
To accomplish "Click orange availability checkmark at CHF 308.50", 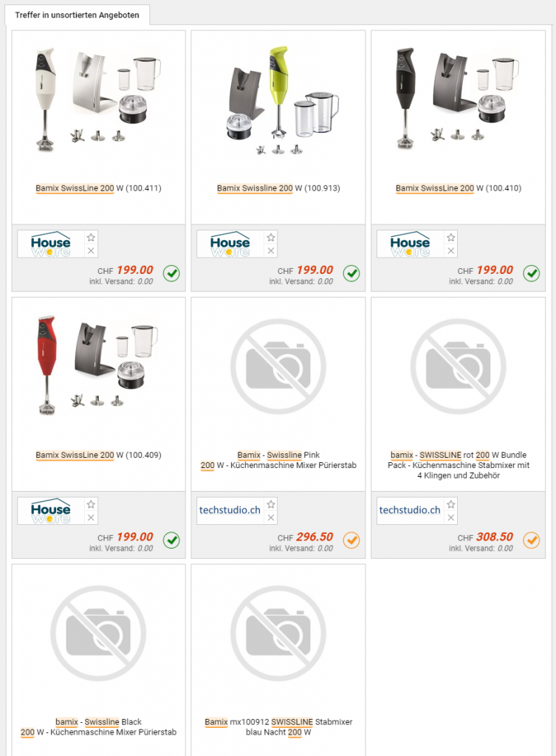I will (x=532, y=540).
